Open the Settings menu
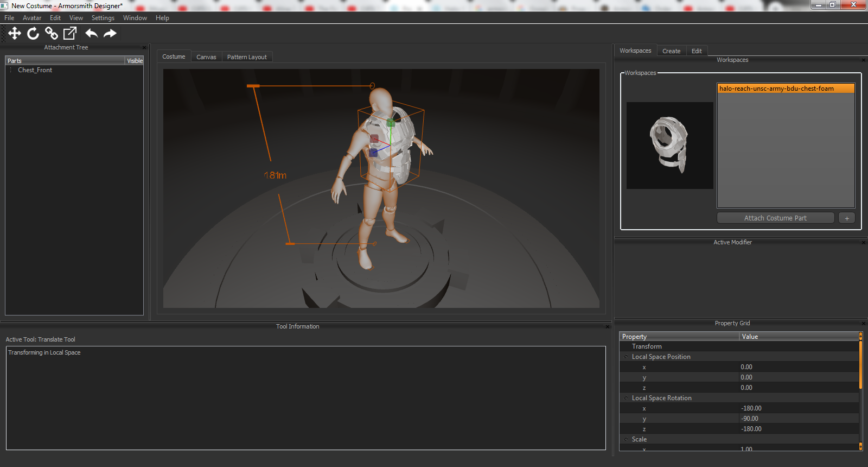This screenshot has width=868, height=467. click(103, 18)
